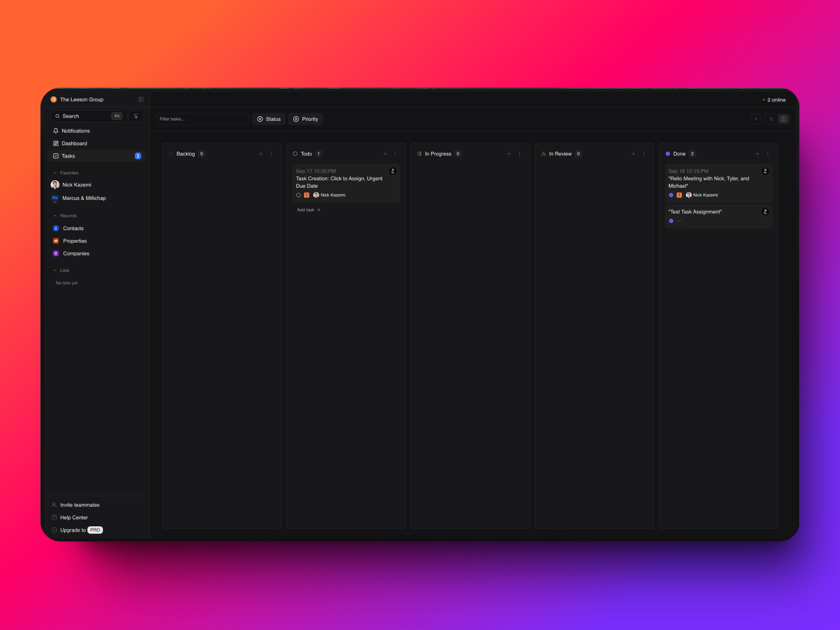This screenshot has width=840, height=630.
Task: Collapse the Favorites section
Action: click(x=55, y=173)
